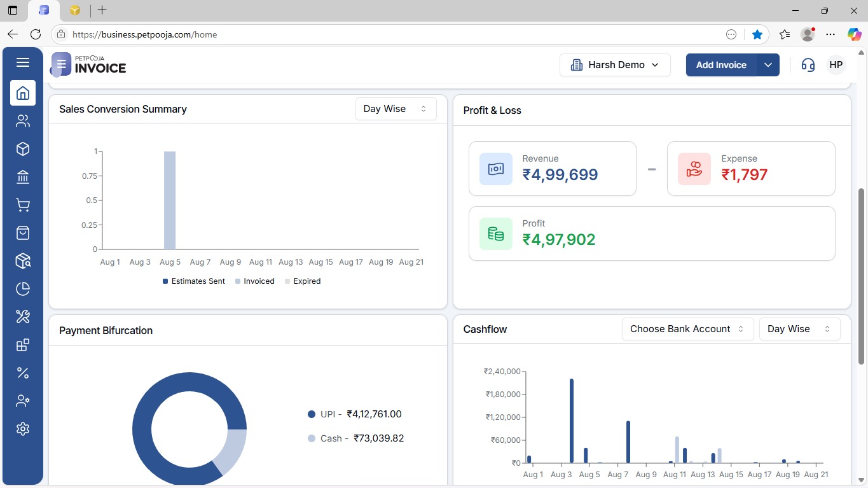
Task: Click the tools wrench icon in sidebar
Action: (x=23, y=316)
